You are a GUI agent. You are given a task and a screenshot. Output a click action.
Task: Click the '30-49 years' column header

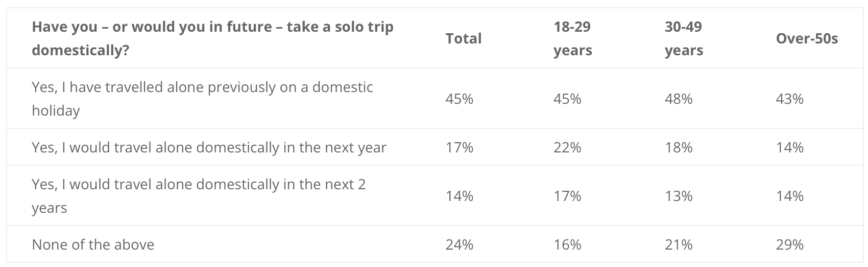(684, 38)
